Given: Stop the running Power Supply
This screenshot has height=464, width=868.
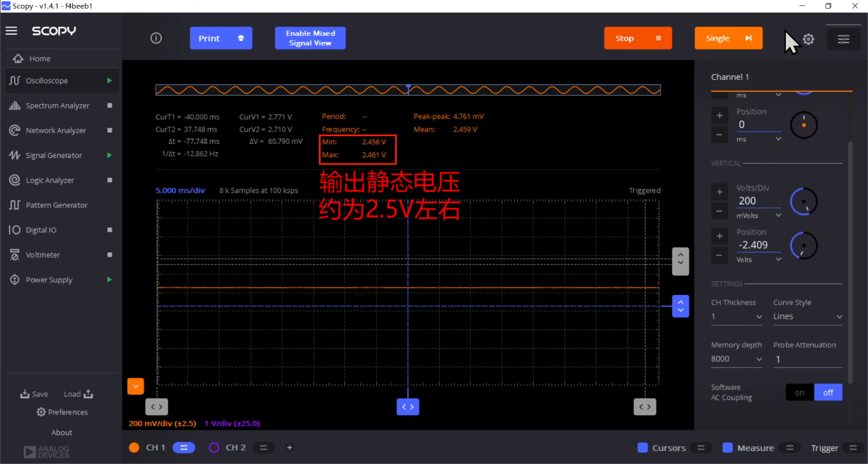Looking at the screenshot, I should click(x=109, y=280).
